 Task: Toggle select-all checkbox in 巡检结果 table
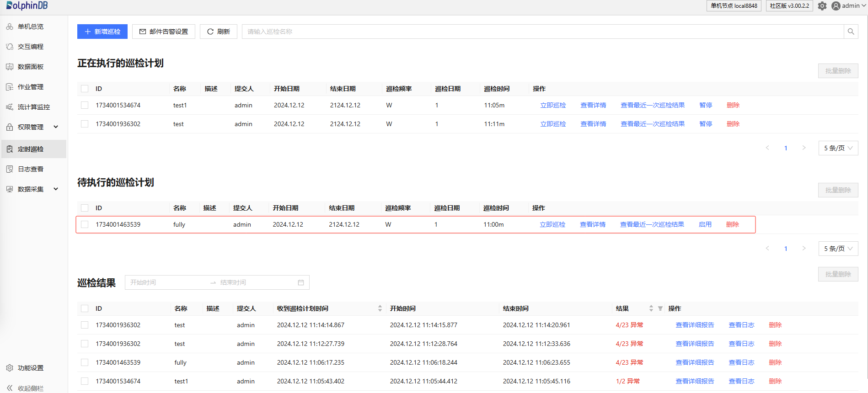tap(85, 308)
